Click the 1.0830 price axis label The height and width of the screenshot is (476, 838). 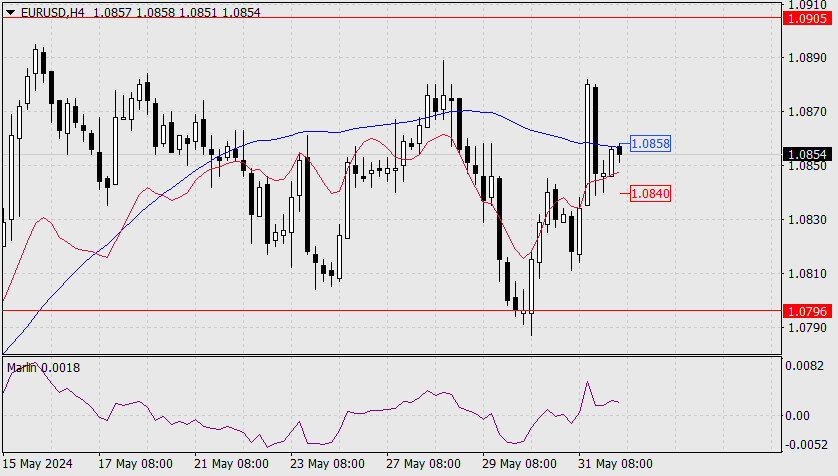(807, 220)
